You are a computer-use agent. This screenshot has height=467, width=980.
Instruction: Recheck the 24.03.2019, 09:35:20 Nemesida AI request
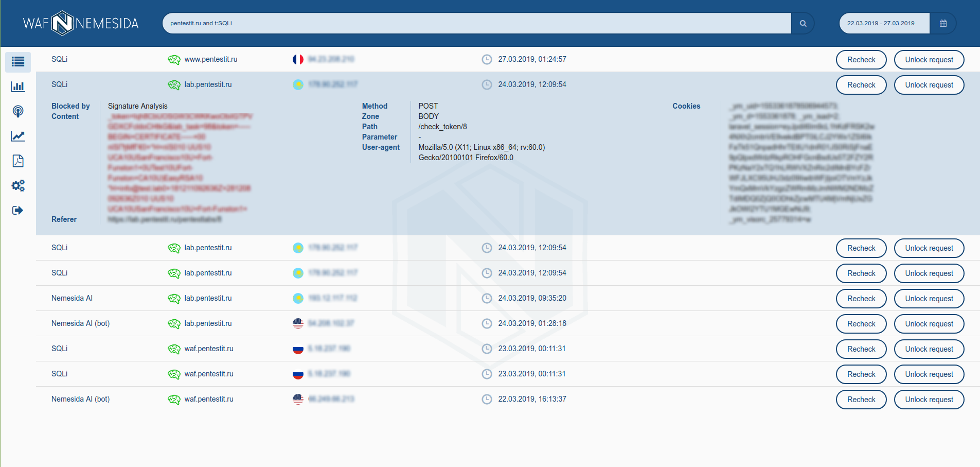click(861, 299)
